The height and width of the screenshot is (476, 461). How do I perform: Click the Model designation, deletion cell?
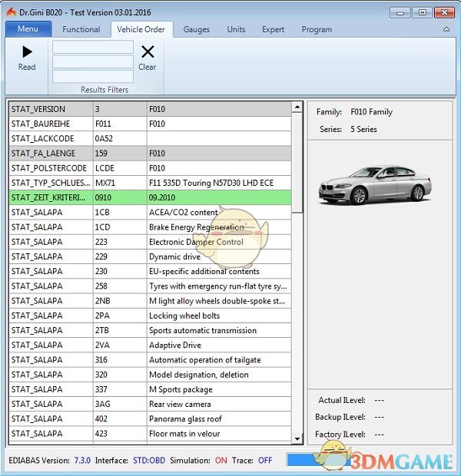click(219, 375)
